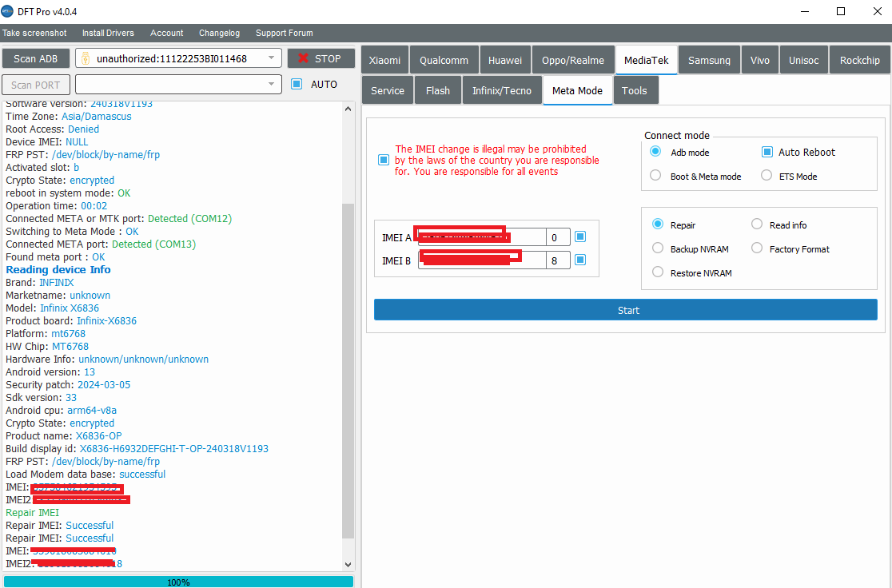
Task: Select ETS Mode radio button
Action: coord(767,175)
